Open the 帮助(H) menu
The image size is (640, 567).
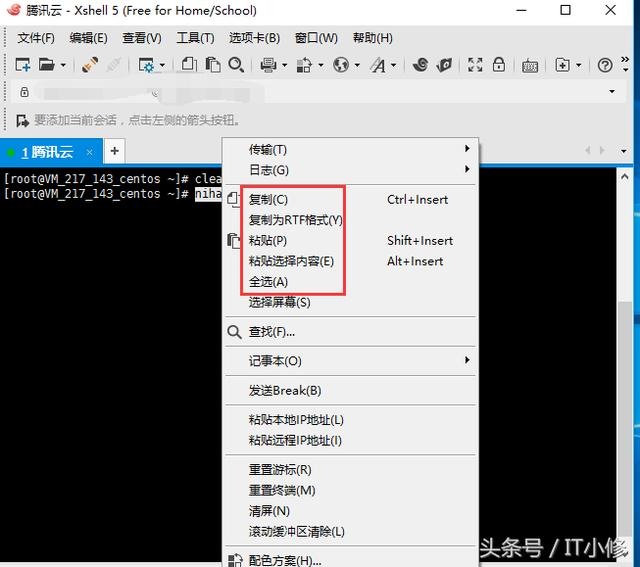pos(373,38)
